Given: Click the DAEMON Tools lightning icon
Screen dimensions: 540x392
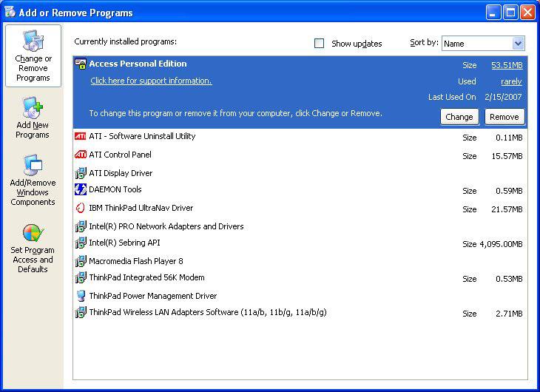Looking at the screenshot, I should [81, 189].
